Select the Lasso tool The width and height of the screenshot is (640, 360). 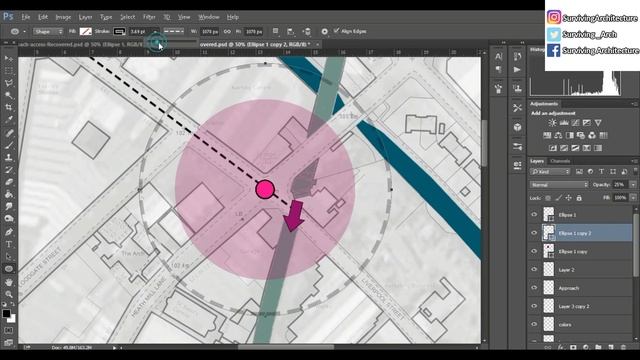tap(9, 83)
